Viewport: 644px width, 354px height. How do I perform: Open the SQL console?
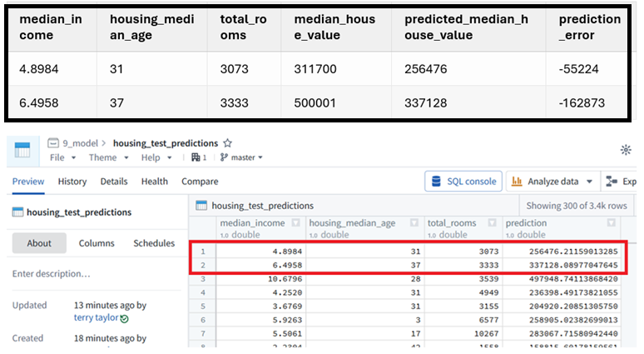[463, 182]
